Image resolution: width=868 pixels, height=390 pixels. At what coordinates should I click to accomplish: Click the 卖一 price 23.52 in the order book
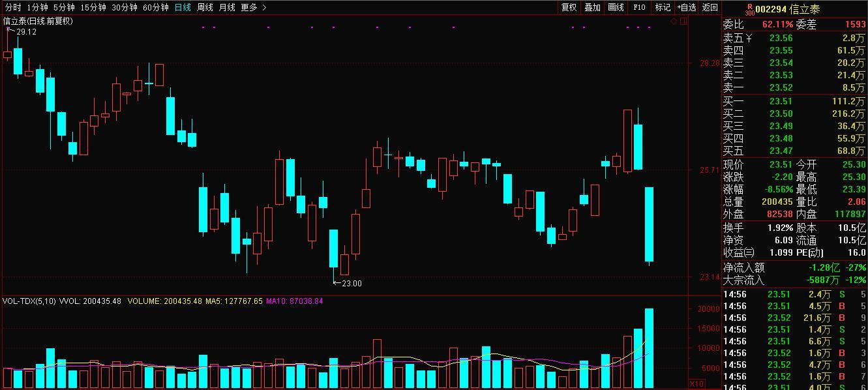pyautogui.click(x=781, y=88)
